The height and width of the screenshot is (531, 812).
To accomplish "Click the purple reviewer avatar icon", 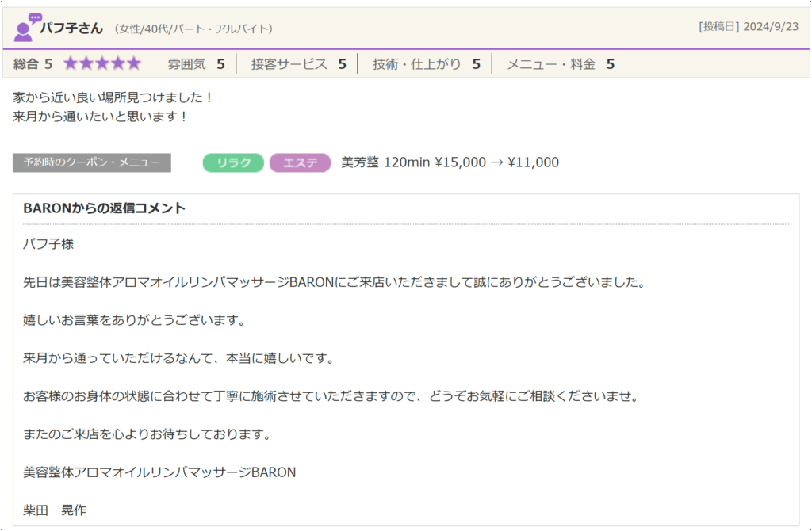I will [25, 28].
